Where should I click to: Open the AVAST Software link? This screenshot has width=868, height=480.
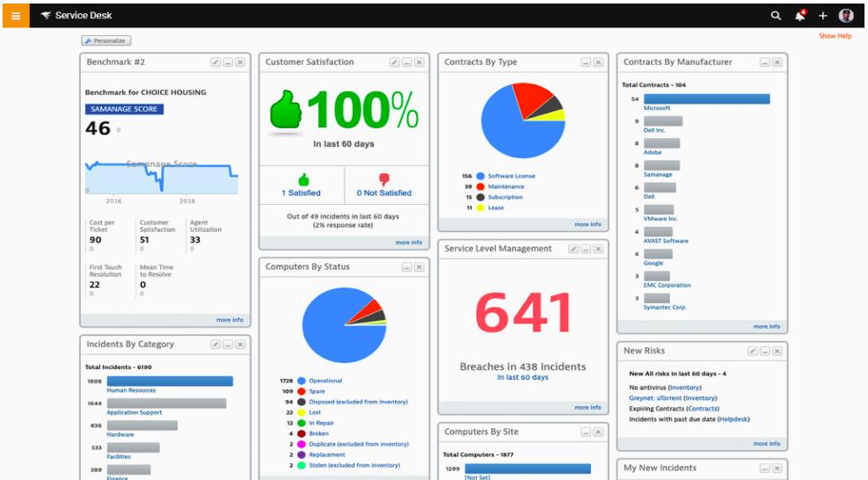[x=666, y=241]
